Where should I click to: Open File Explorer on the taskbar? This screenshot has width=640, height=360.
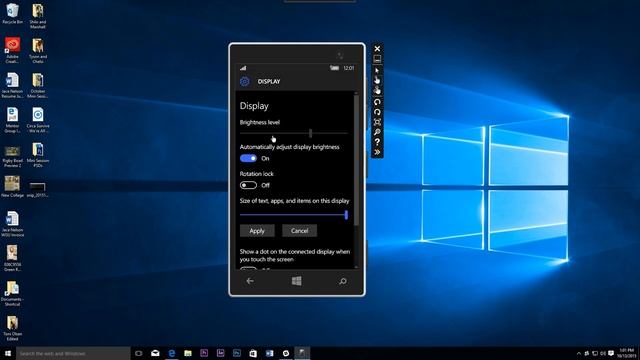(x=188, y=353)
